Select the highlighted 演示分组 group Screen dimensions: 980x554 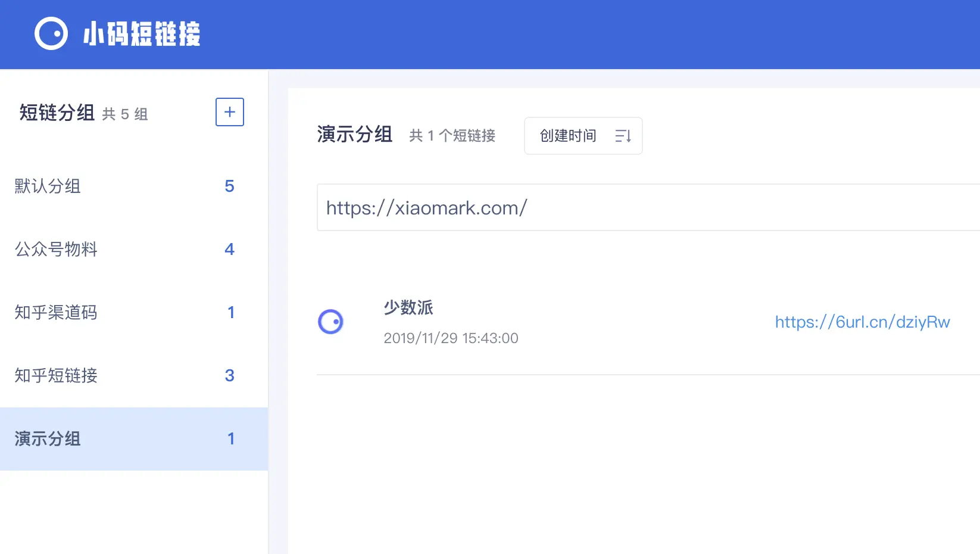(47, 439)
